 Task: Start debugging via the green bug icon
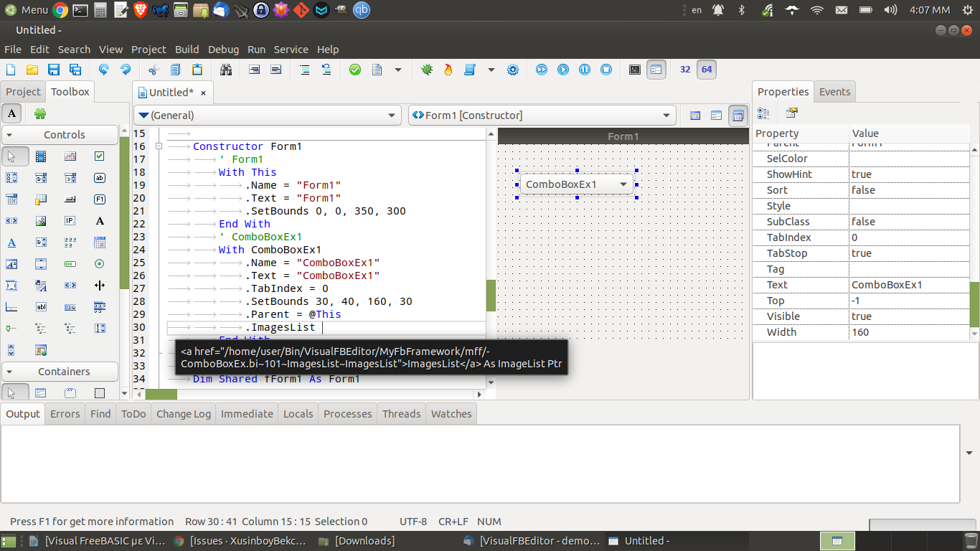point(426,70)
